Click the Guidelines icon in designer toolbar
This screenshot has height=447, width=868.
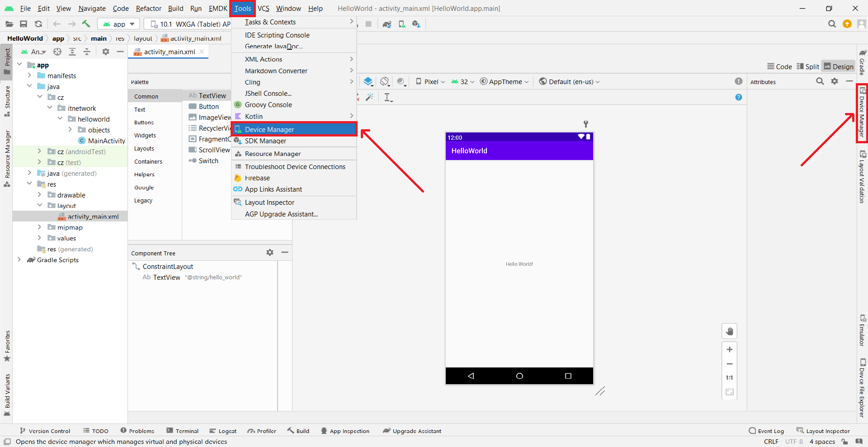pyautogui.click(x=388, y=97)
